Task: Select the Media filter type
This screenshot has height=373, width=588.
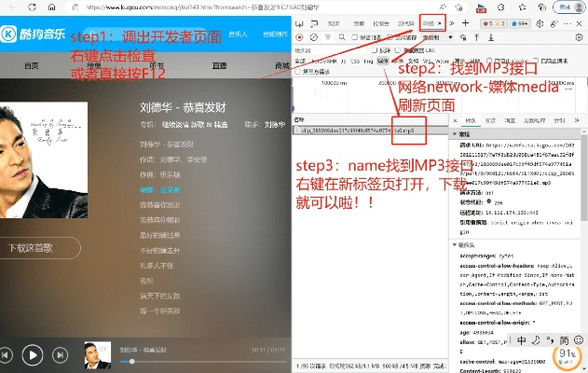Action: (x=383, y=61)
